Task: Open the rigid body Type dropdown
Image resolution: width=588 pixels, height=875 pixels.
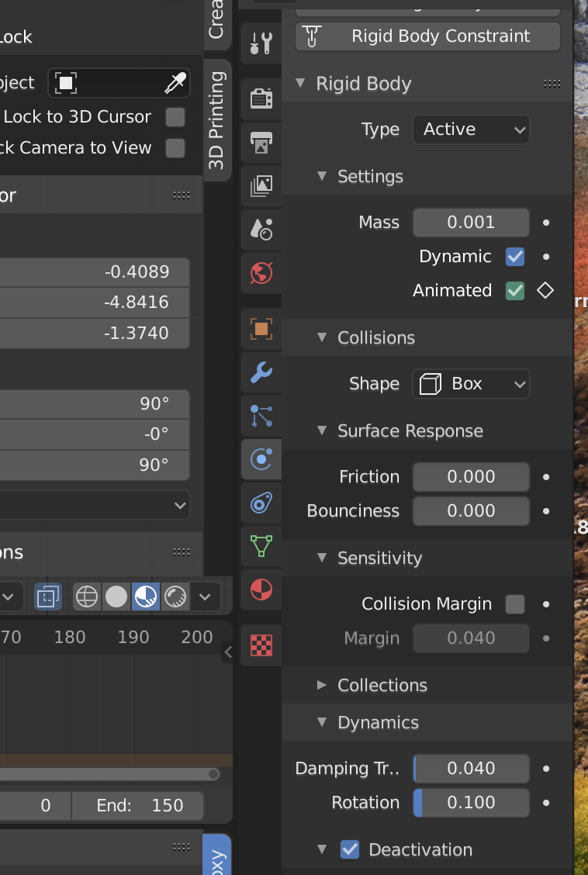Action: pyautogui.click(x=471, y=130)
